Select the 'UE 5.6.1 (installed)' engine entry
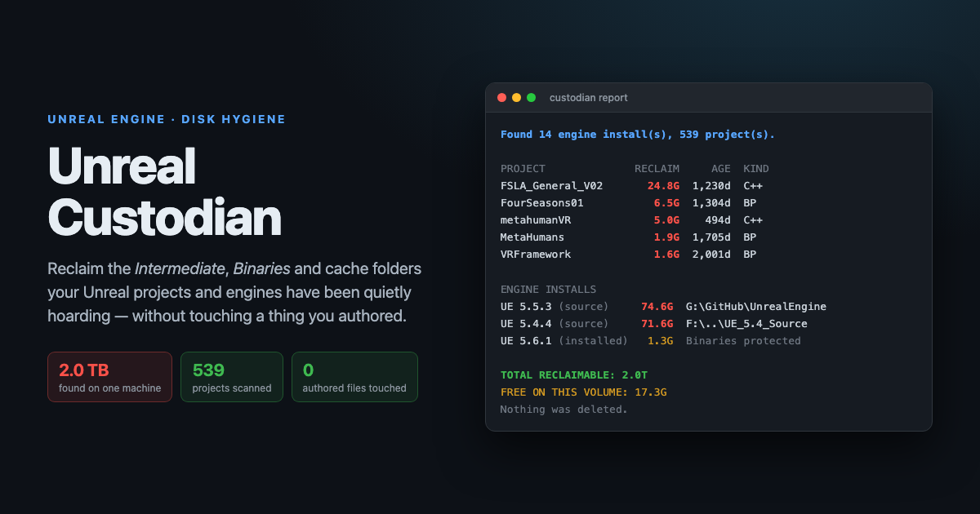This screenshot has width=980, height=514. [564, 341]
